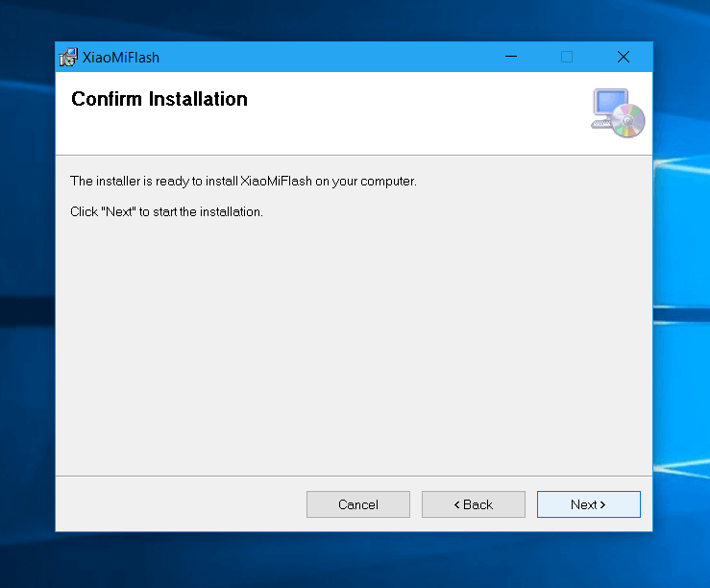This screenshot has width=710, height=588.
Task: Go back with the Back button
Action: pyautogui.click(x=474, y=504)
